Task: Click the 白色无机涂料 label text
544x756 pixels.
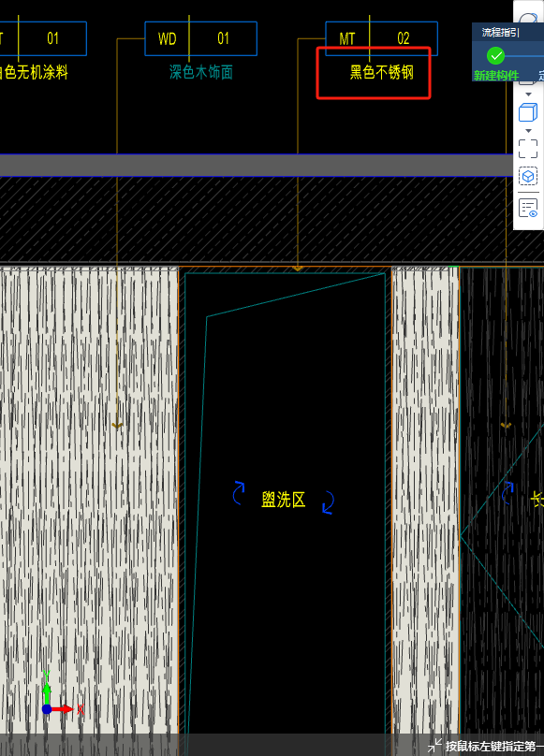Action: click(34, 72)
